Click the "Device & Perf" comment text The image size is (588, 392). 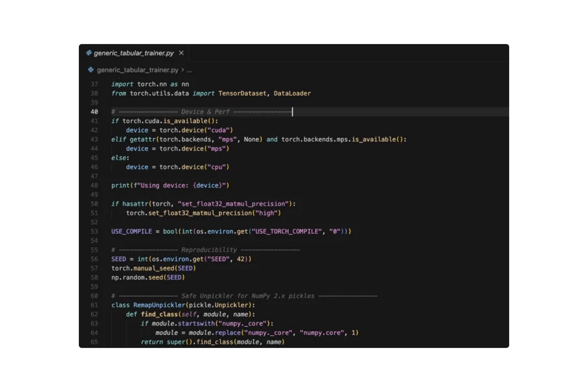tap(205, 112)
